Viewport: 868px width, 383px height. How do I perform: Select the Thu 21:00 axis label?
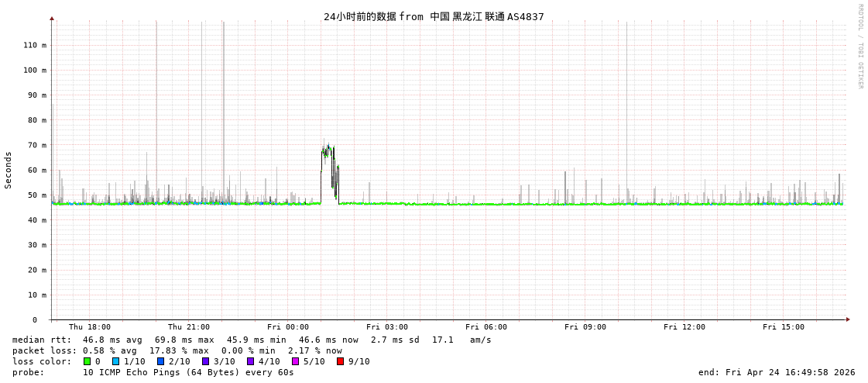point(189,327)
